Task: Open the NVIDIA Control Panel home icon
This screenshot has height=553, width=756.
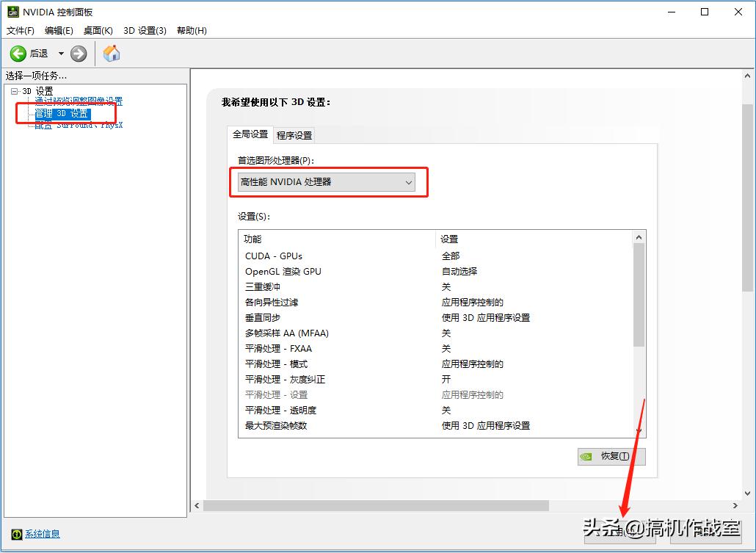Action: pyautogui.click(x=111, y=53)
